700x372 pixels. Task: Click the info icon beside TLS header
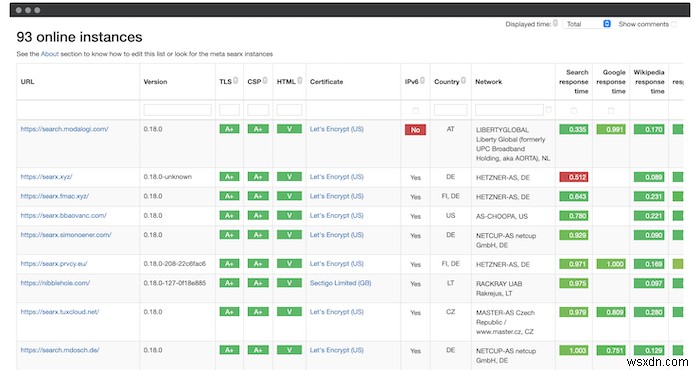click(236, 80)
